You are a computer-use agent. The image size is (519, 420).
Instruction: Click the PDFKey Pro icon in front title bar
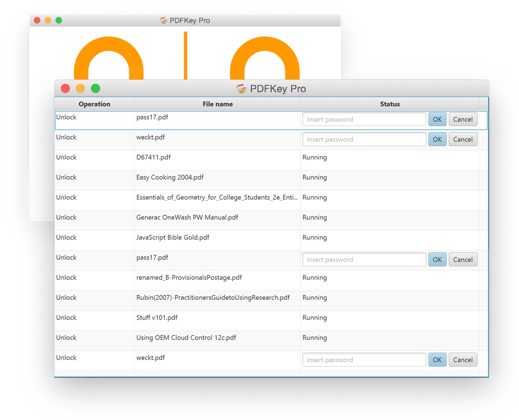click(x=241, y=89)
